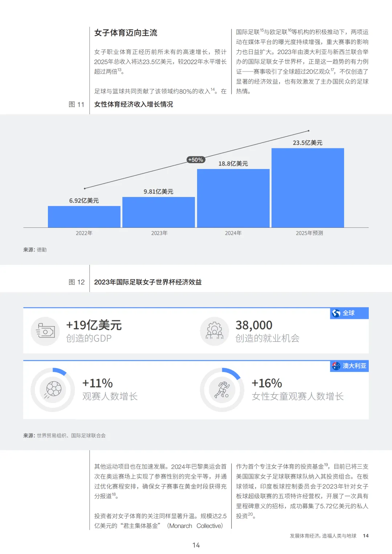Click the 来源: 德勤 source note
The height and width of the screenshot is (554, 392).
click(35, 250)
